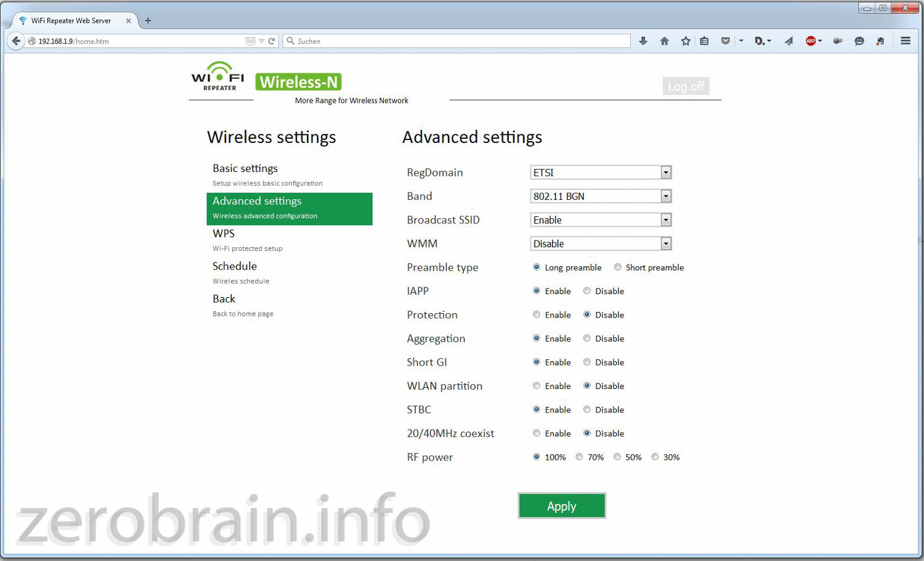Set IAPP to Disable
The width and height of the screenshot is (924, 561).
coord(587,291)
